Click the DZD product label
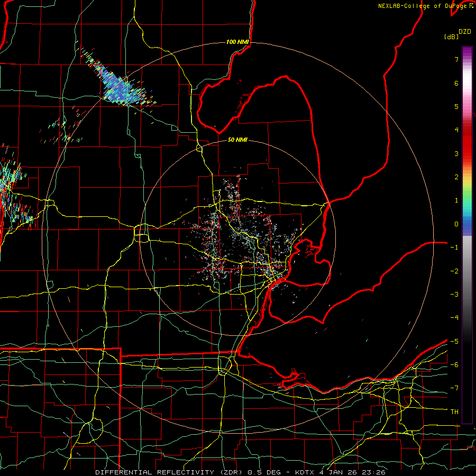 pos(465,32)
